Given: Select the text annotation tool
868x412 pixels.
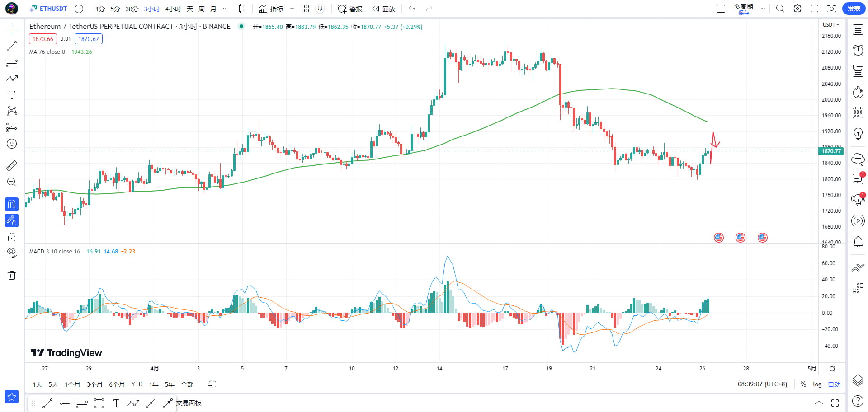Looking at the screenshot, I should click(x=12, y=95).
